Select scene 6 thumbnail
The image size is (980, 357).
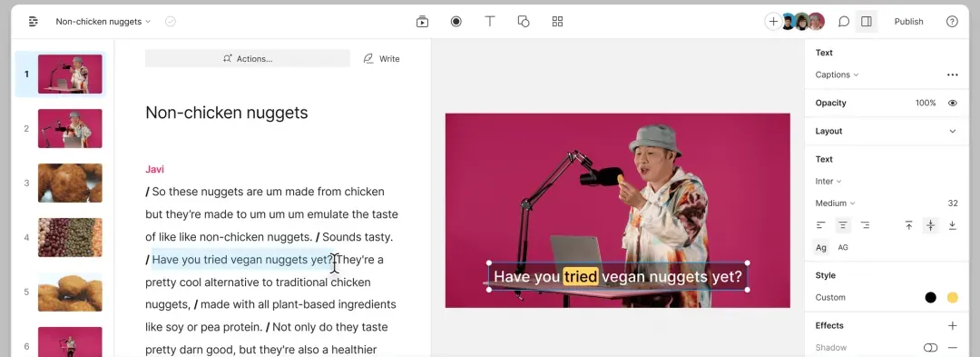[70, 342]
